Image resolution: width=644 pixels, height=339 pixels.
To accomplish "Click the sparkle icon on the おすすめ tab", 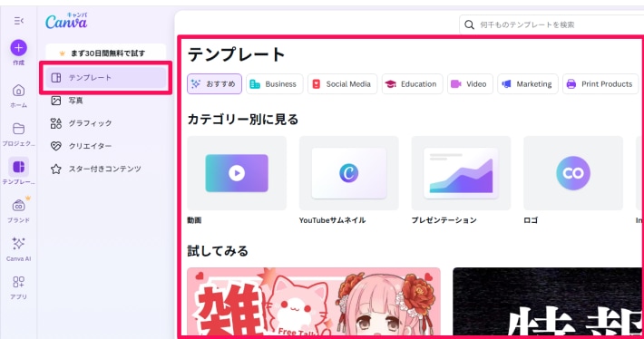I will [x=196, y=83].
